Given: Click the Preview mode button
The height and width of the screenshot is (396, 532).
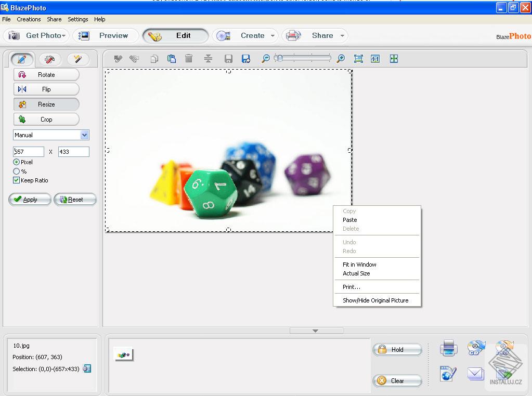Looking at the screenshot, I should point(106,36).
